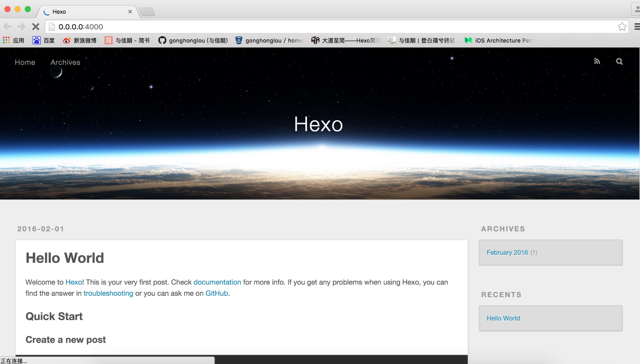Minimize the window with yellow button
This screenshot has height=364, width=640.
(18, 9)
